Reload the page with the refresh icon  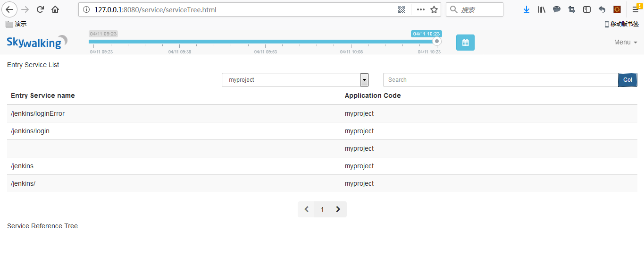[x=41, y=9]
